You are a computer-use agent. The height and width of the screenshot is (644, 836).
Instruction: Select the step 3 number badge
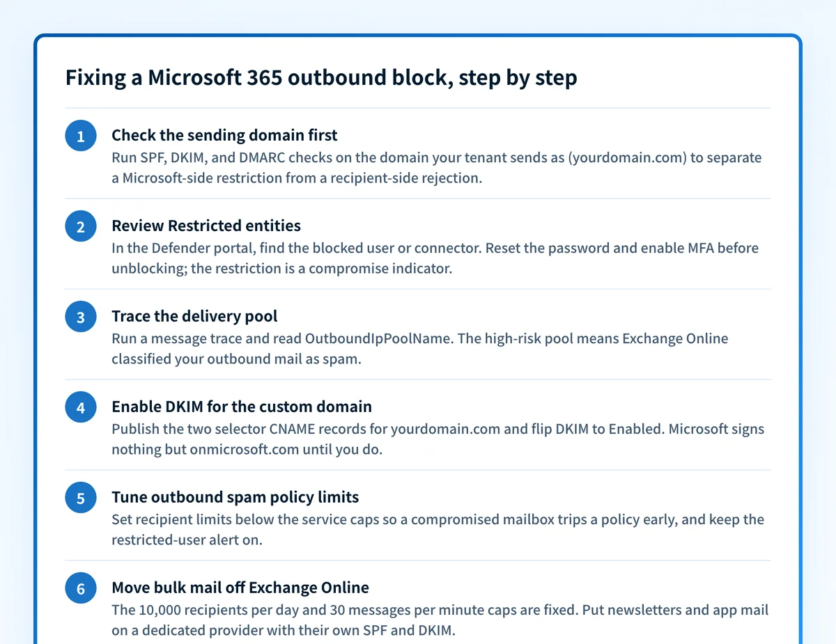tap(81, 317)
